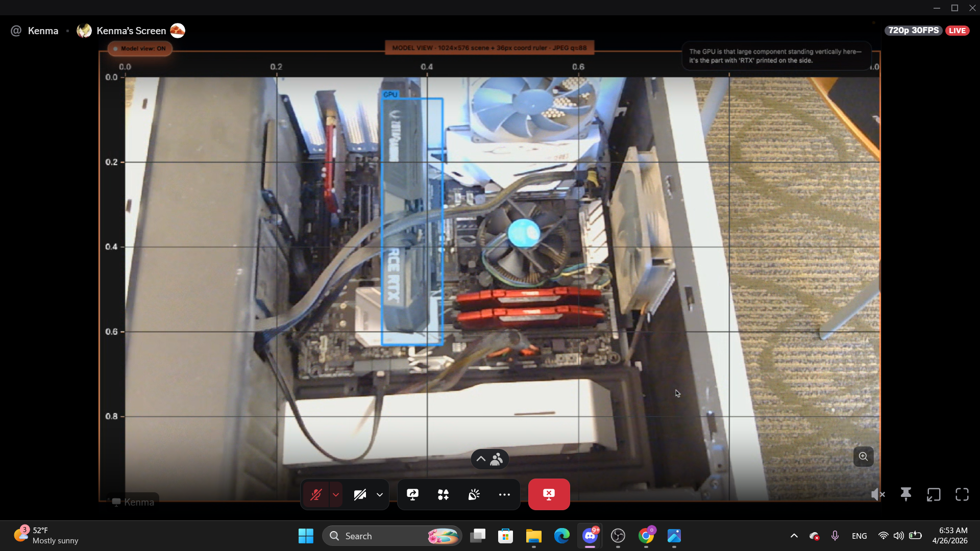Open camera options dropdown arrow
980x551 pixels.
pyautogui.click(x=380, y=494)
